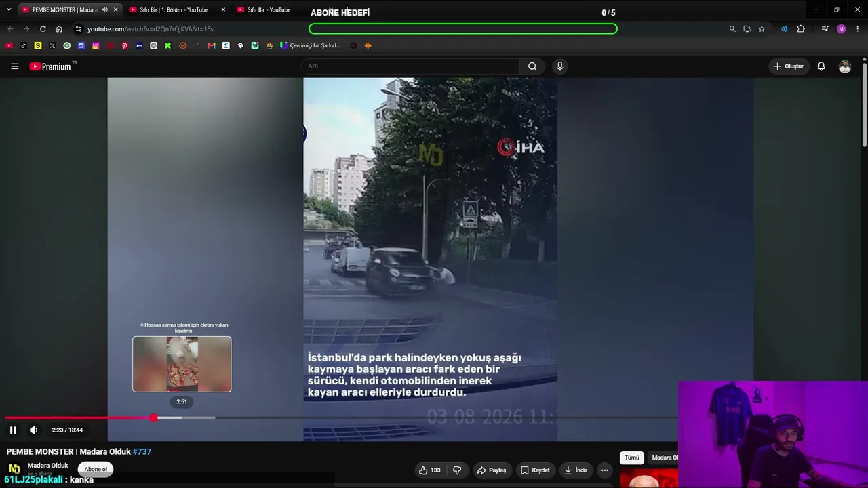Open the Çevrimiçi bir Şarkıd... bookmark
Image resolution: width=868 pixels, height=488 pixels.
[x=311, y=45]
